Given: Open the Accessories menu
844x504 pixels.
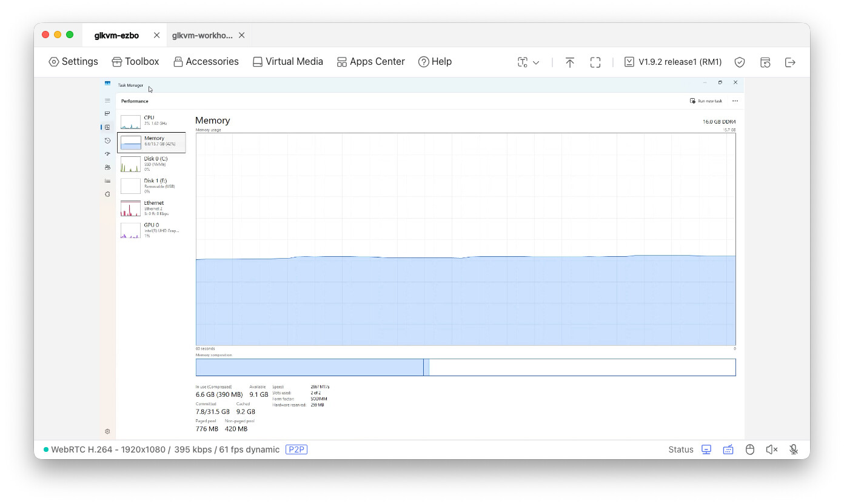Looking at the screenshot, I should [206, 62].
